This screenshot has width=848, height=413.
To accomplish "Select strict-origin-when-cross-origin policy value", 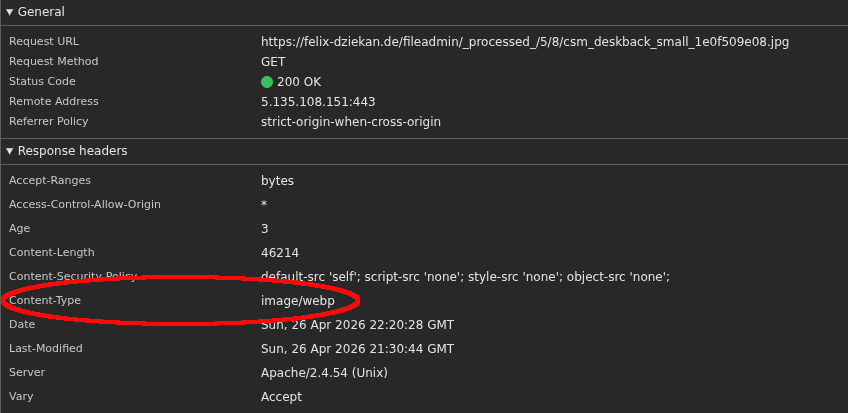I will pyautogui.click(x=350, y=122).
